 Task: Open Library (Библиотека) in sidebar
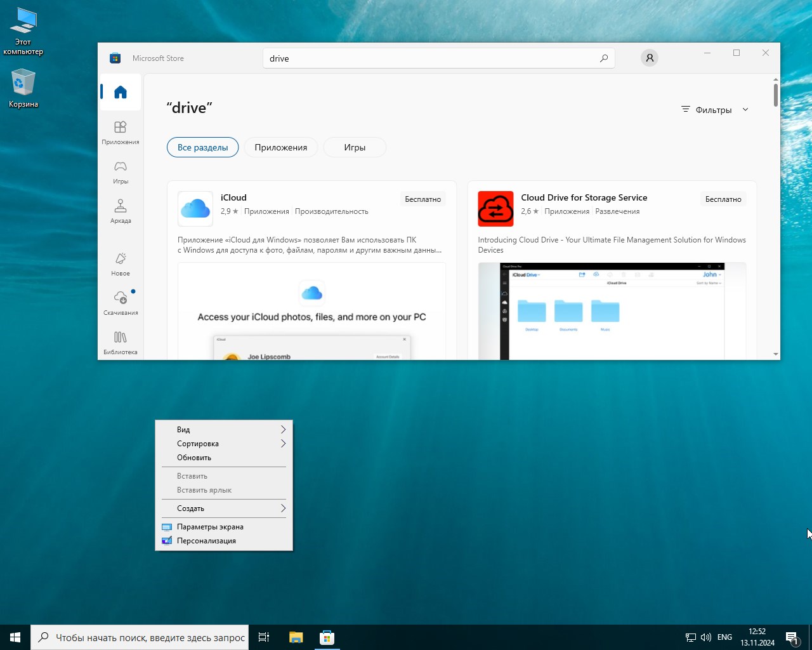121,343
